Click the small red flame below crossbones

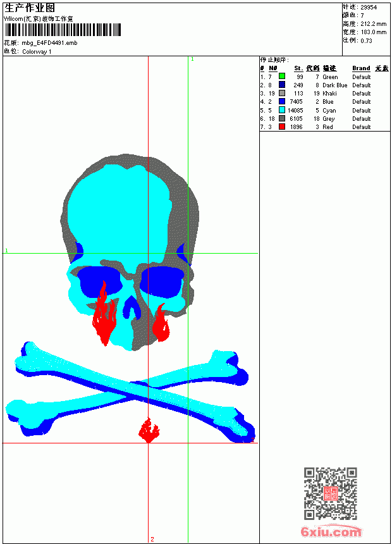[x=149, y=430]
